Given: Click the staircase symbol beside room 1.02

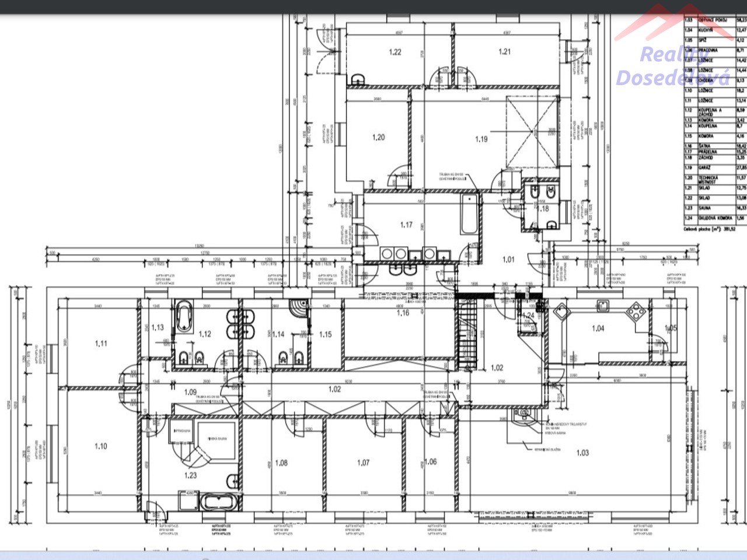Looking at the screenshot, I should [467, 334].
